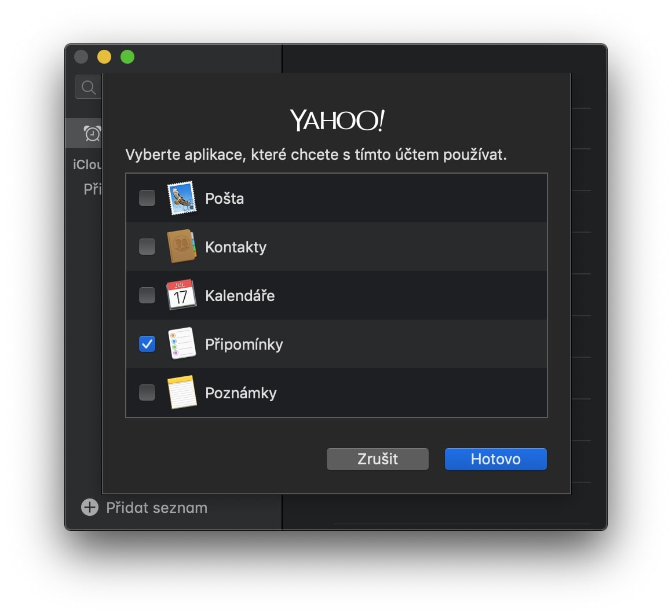Minimize the window with the yellow button
Viewport: 672px width, 616px height.
pyautogui.click(x=104, y=57)
